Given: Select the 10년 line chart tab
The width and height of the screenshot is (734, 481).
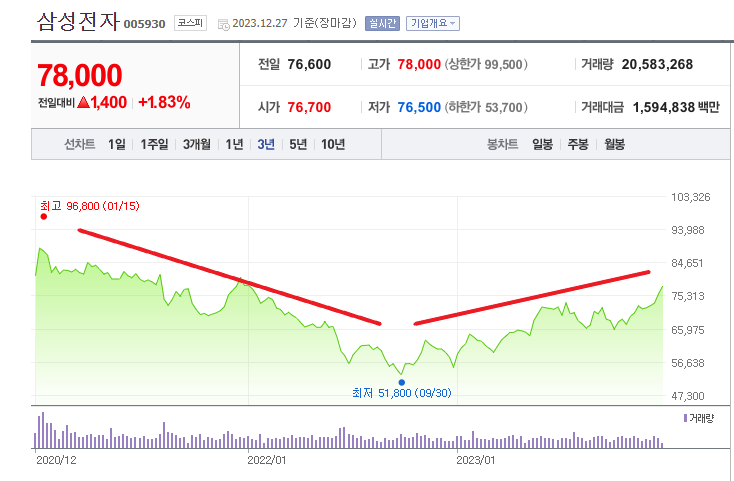Looking at the screenshot, I should (333, 144).
